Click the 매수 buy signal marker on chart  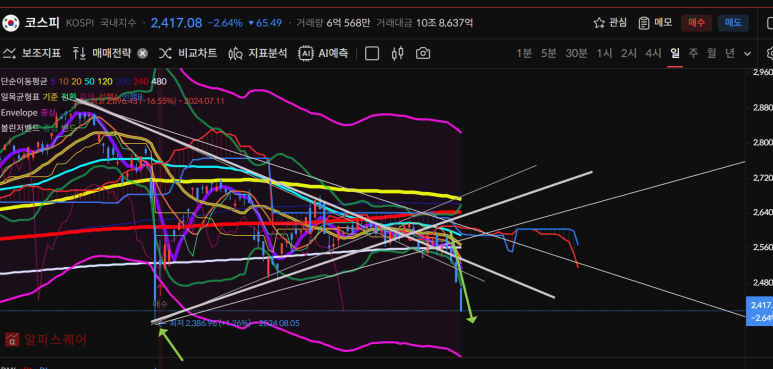(x=160, y=303)
